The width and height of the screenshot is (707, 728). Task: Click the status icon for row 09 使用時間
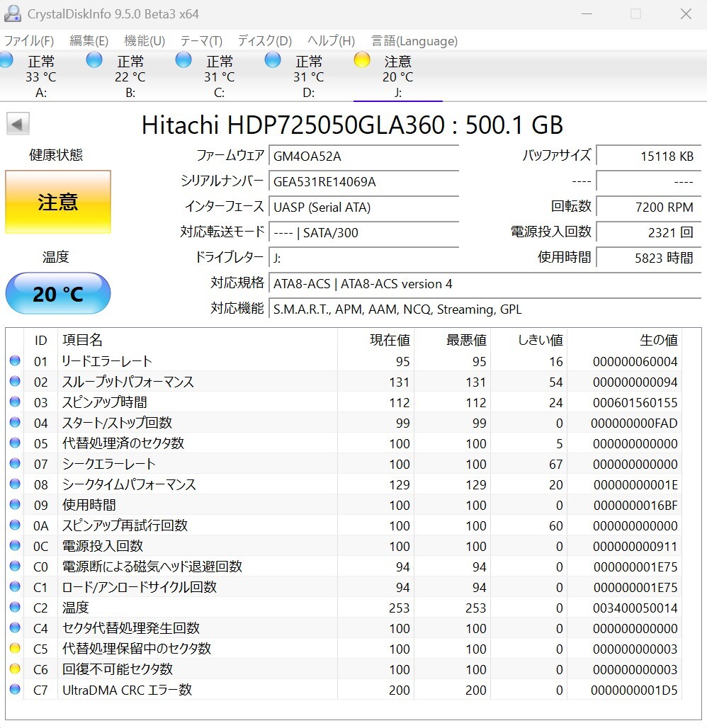[15, 504]
